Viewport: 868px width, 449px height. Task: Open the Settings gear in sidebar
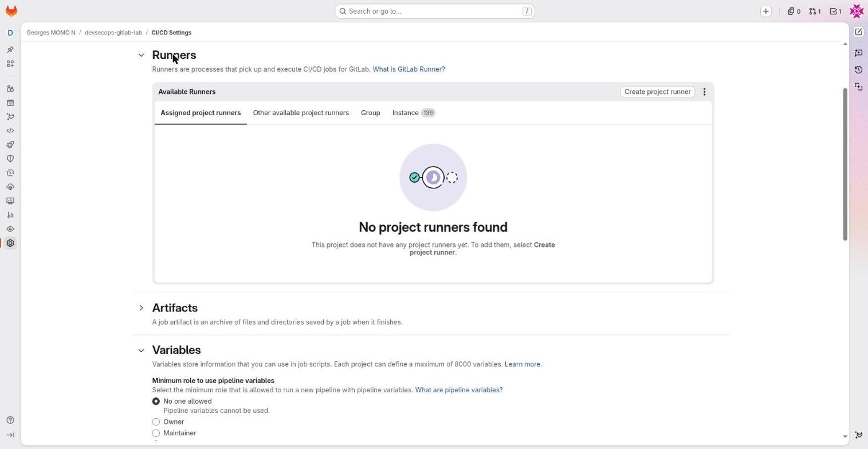[10, 243]
